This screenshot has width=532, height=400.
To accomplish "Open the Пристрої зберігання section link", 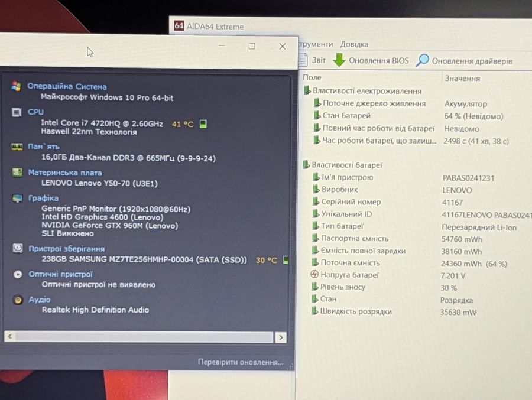I will click(66, 249).
